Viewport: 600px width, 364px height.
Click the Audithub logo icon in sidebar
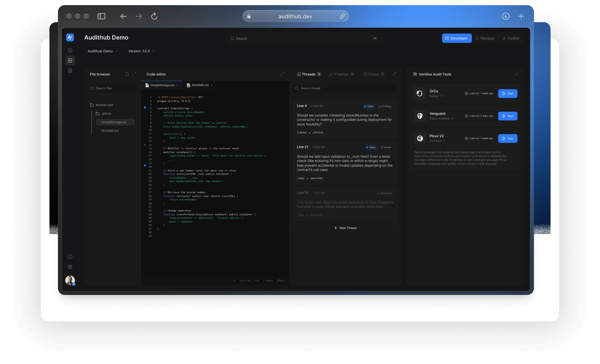[70, 38]
